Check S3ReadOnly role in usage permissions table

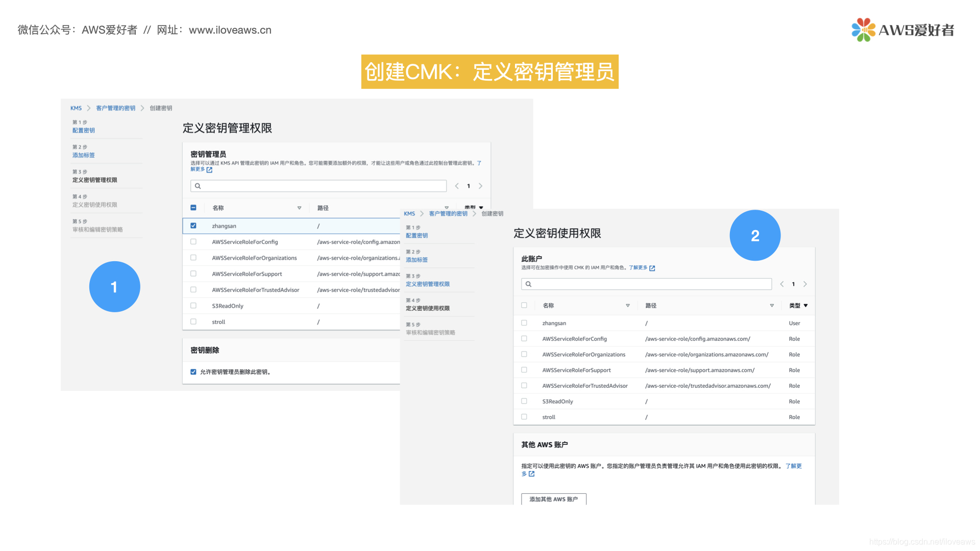click(x=524, y=402)
